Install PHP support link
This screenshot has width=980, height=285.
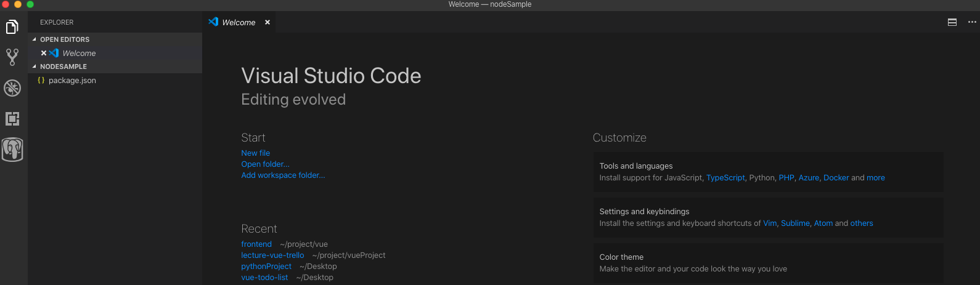(786, 178)
